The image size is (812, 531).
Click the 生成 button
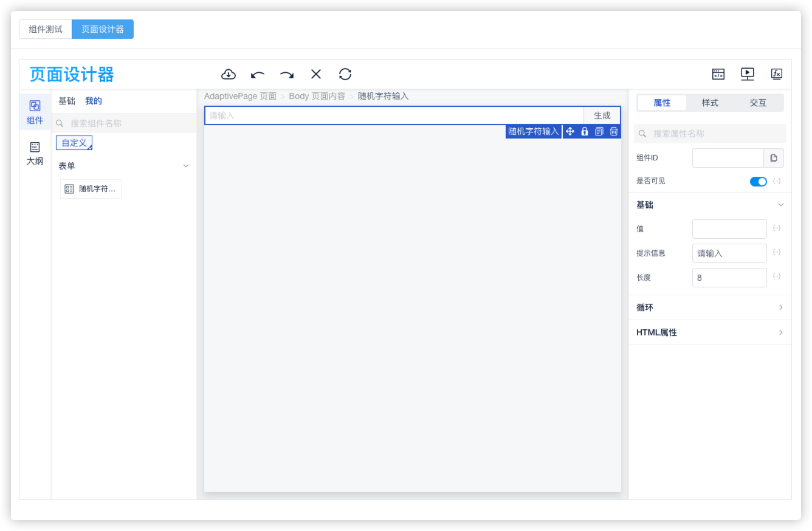click(602, 115)
